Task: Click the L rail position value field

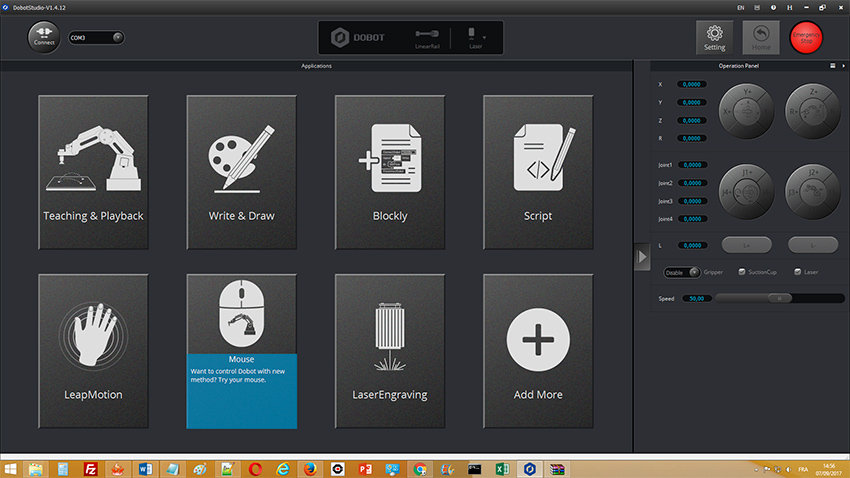Action: tap(692, 245)
